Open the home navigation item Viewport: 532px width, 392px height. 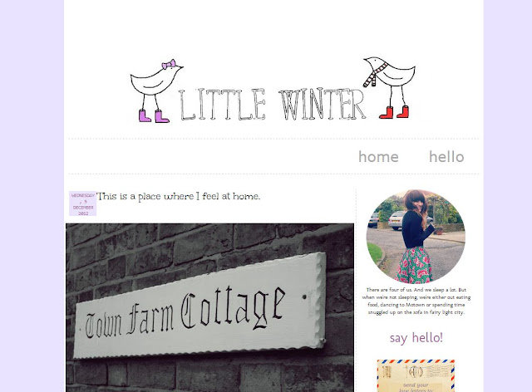[378, 157]
